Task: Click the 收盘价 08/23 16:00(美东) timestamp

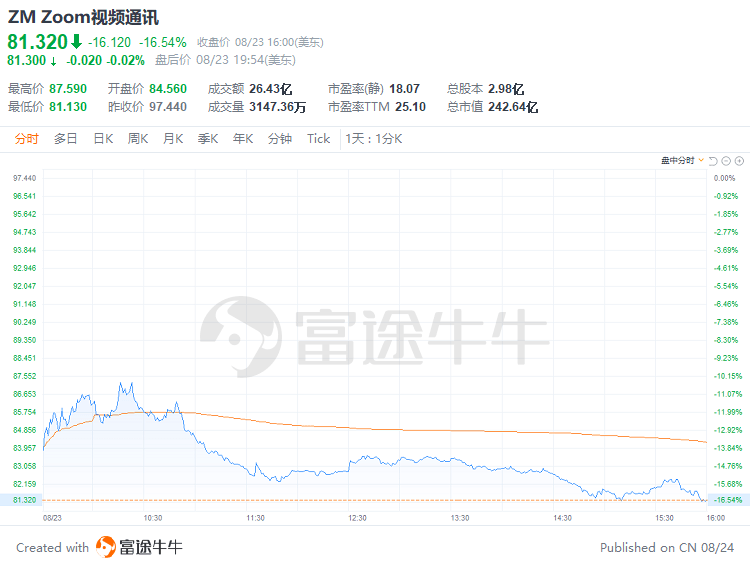Action: coord(260,43)
